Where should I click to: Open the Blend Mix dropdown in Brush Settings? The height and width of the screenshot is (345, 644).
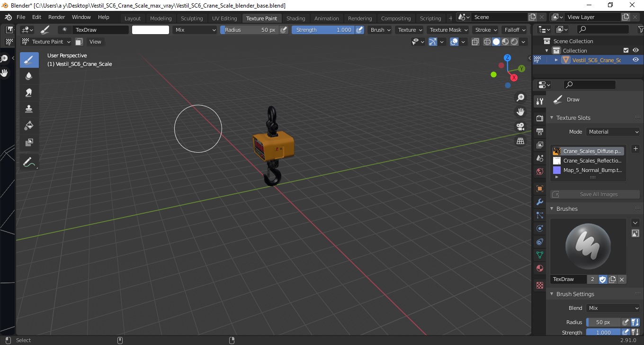pos(613,308)
